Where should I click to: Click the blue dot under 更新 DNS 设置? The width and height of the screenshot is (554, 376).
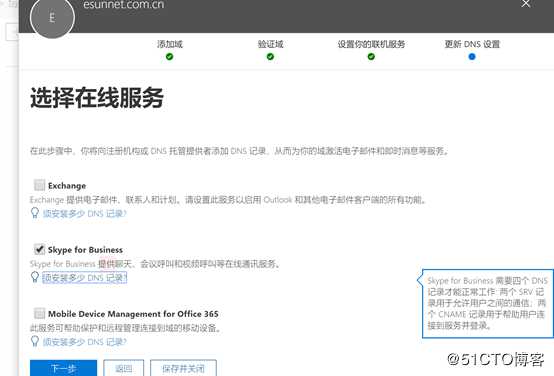click(472, 57)
